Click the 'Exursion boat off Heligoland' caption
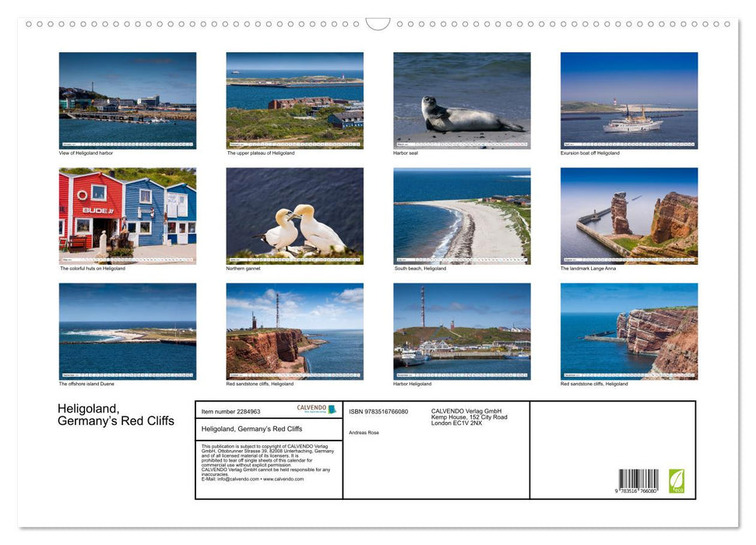Viewport: 756px width, 545px height. tap(589, 153)
